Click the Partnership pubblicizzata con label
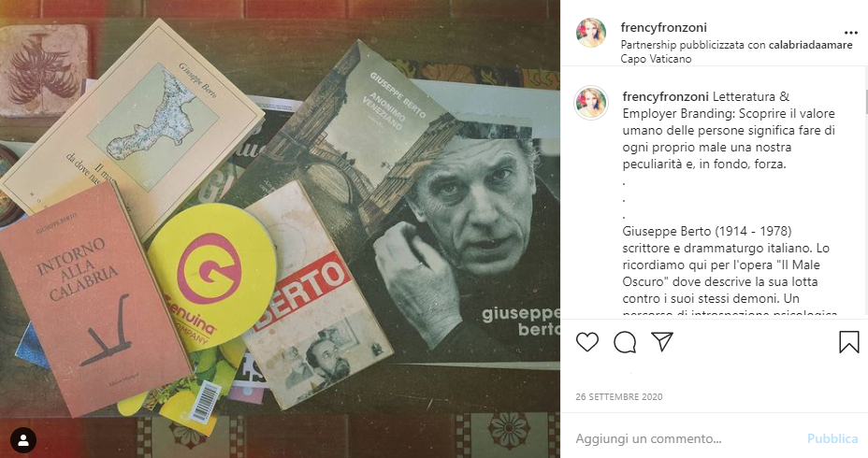Screen dimensions: 868x458 [x=693, y=45]
